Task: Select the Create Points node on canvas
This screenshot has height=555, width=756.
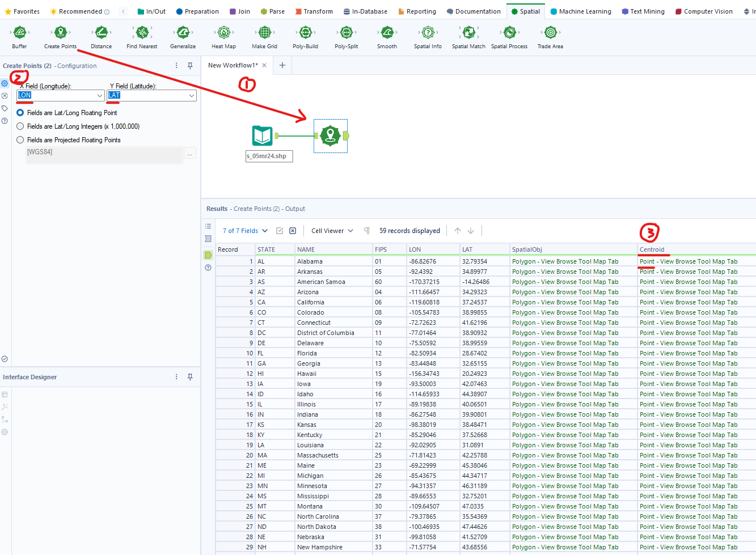Action: pos(330,136)
